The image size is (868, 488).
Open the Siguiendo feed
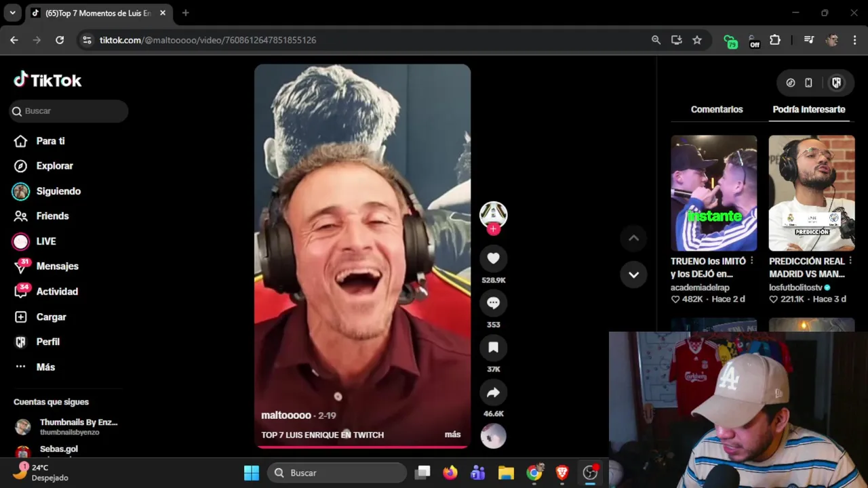click(47, 191)
